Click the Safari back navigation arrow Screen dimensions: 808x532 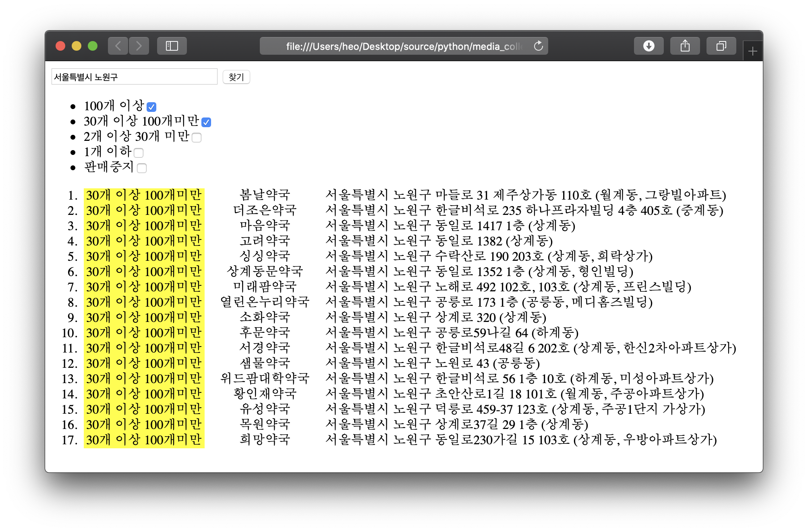coord(118,46)
